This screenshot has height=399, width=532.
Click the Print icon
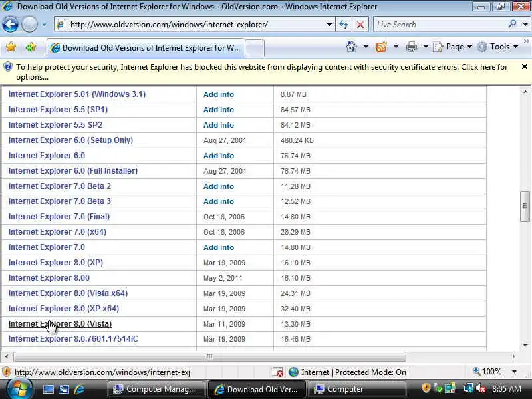(x=411, y=47)
